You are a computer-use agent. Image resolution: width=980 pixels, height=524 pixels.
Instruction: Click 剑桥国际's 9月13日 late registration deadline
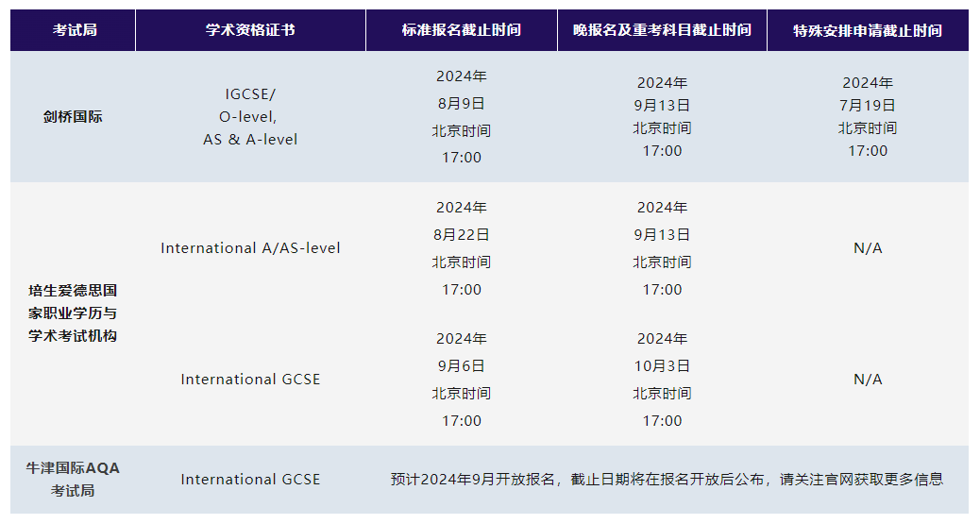point(662,117)
